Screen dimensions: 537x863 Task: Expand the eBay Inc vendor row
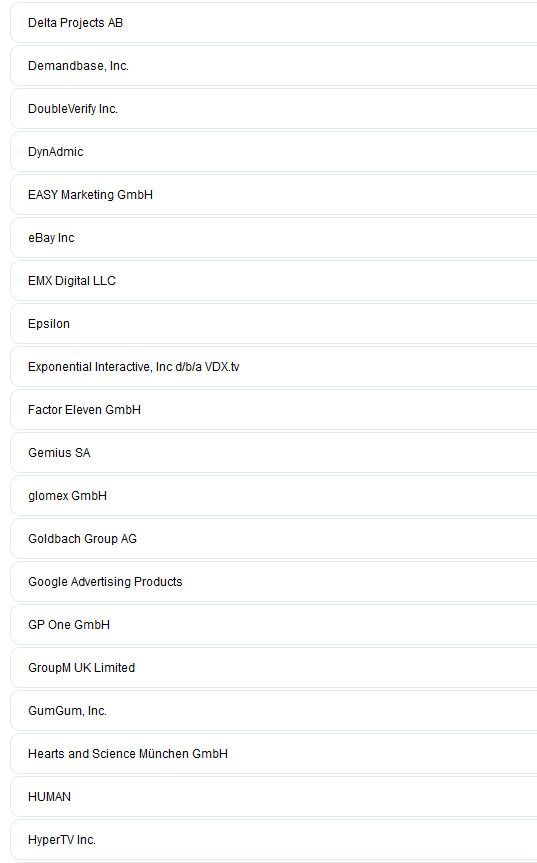(274, 237)
